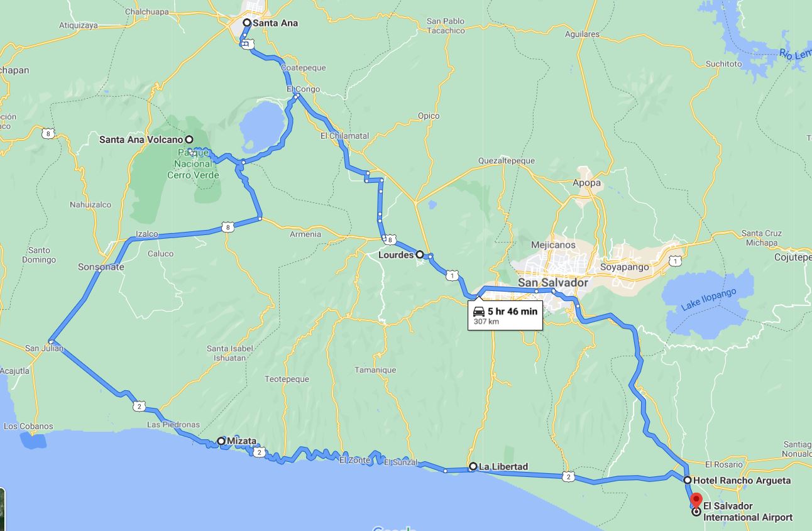Click the Armenia town label
812x531 pixels.
[305, 234]
